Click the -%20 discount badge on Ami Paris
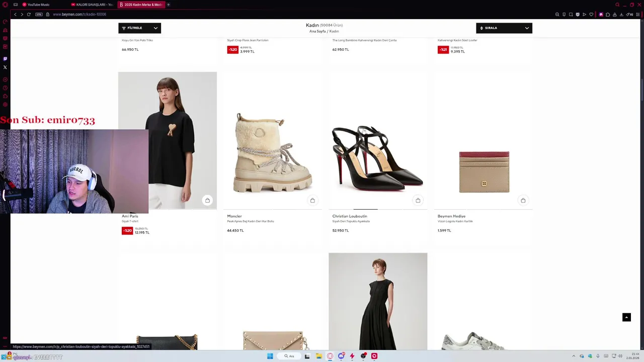The height and width of the screenshot is (362, 644). pyautogui.click(x=127, y=231)
